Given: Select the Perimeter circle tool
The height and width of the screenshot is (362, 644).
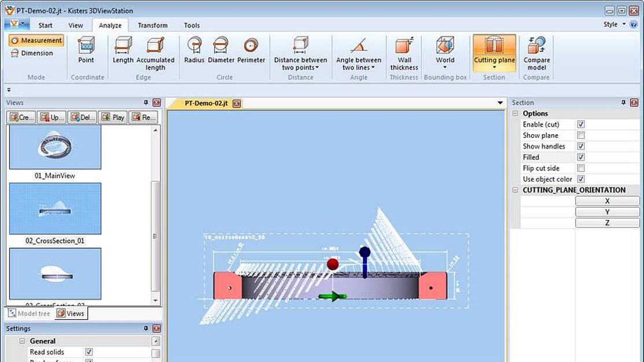Looking at the screenshot, I should pyautogui.click(x=251, y=50).
